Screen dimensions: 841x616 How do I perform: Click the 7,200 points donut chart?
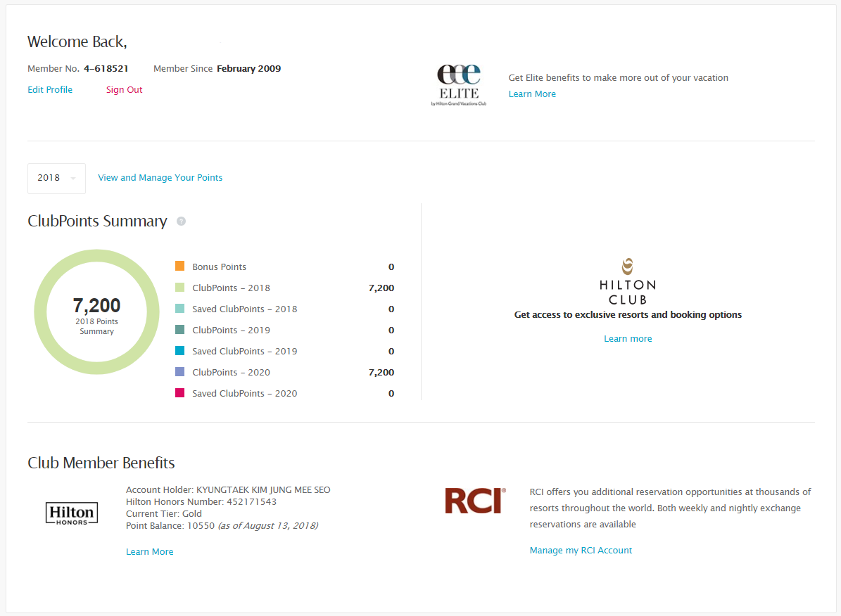(x=96, y=312)
